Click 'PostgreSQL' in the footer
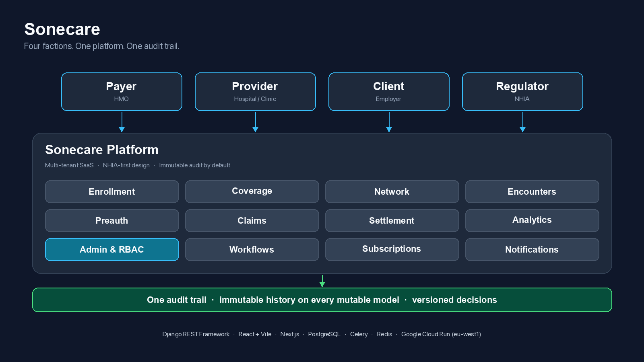The image size is (644, 362). [x=324, y=334]
